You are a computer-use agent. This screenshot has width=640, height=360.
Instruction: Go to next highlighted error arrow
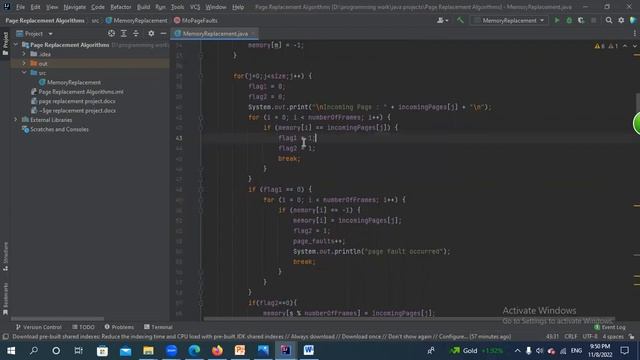click(x=634, y=46)
